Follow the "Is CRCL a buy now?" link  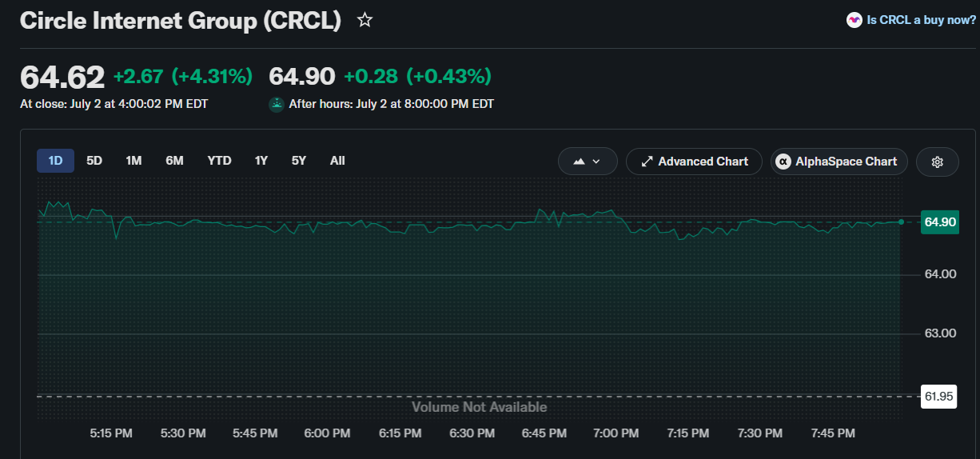(x=921, y=20)
